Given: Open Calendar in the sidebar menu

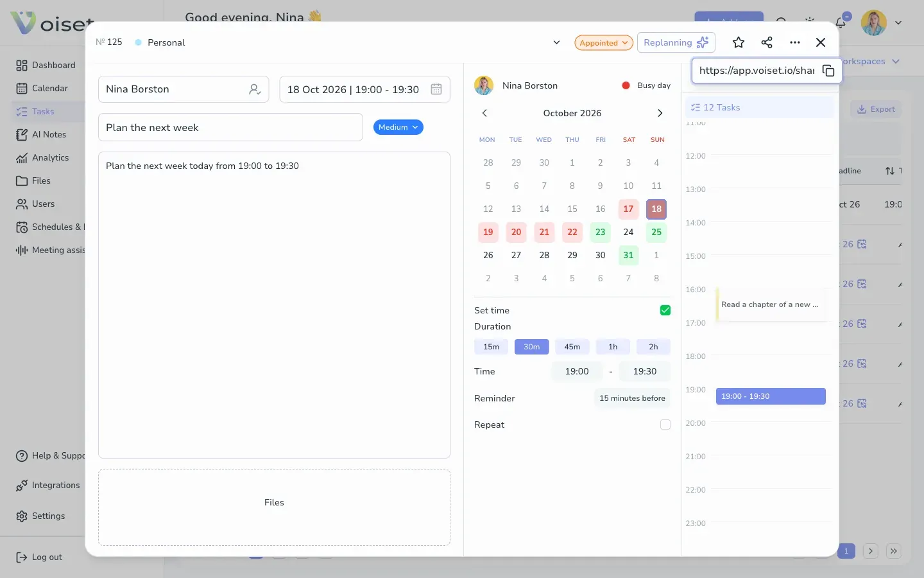Looking at the screenshot, I should coord(42,88).
